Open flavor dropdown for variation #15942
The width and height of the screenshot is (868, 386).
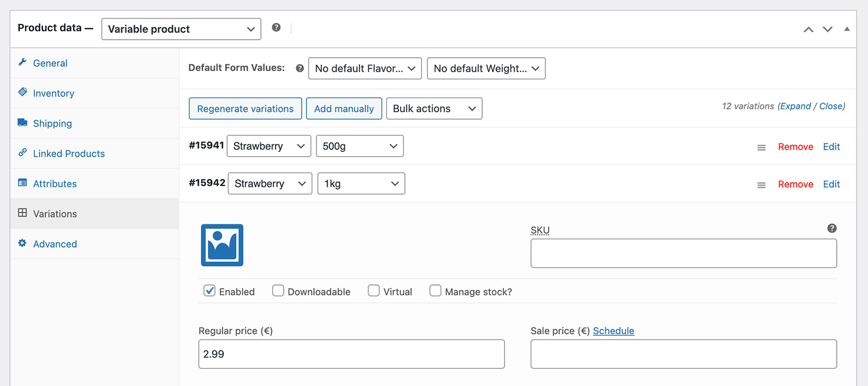[x=270, y=184]
